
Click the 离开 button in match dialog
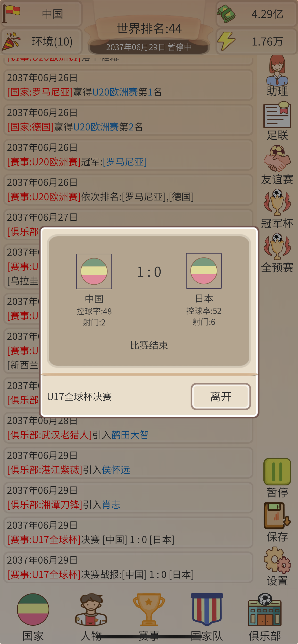[x=221, y=396]
